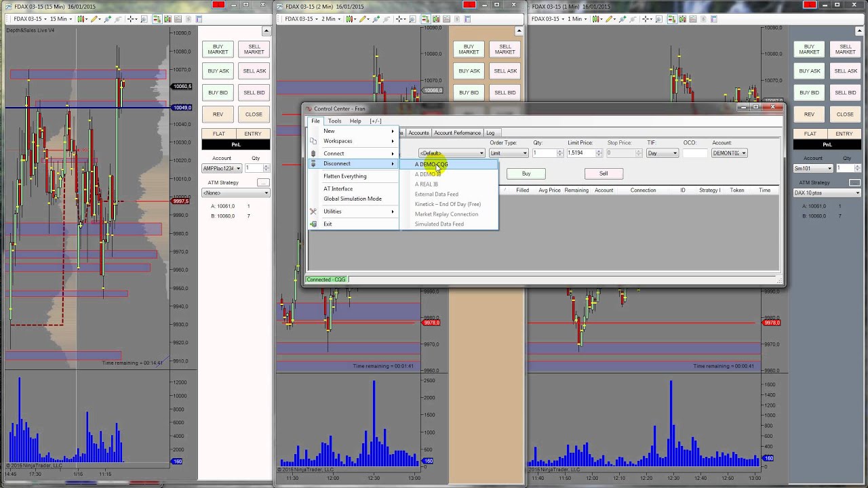868x488 pixels.
Task: Click the Utilities tools icon in File menu
Action: (x=313, y=211)
